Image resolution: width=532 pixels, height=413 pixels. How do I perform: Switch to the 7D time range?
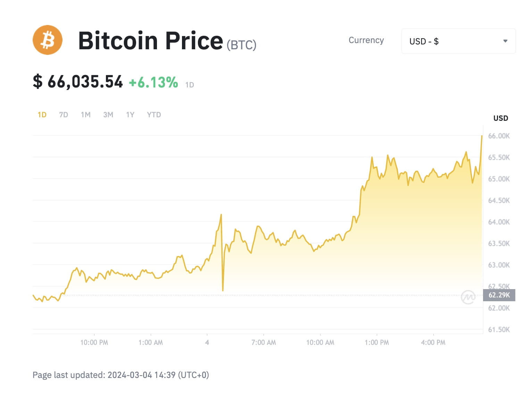64,115
